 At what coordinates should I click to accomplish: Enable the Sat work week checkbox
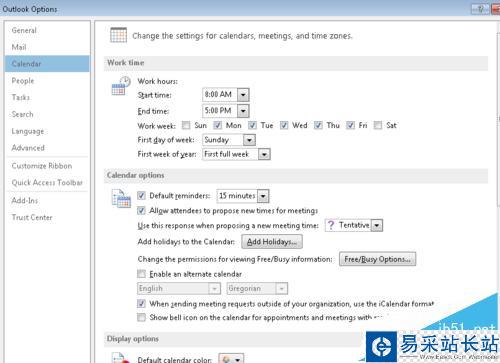point(378,125)
